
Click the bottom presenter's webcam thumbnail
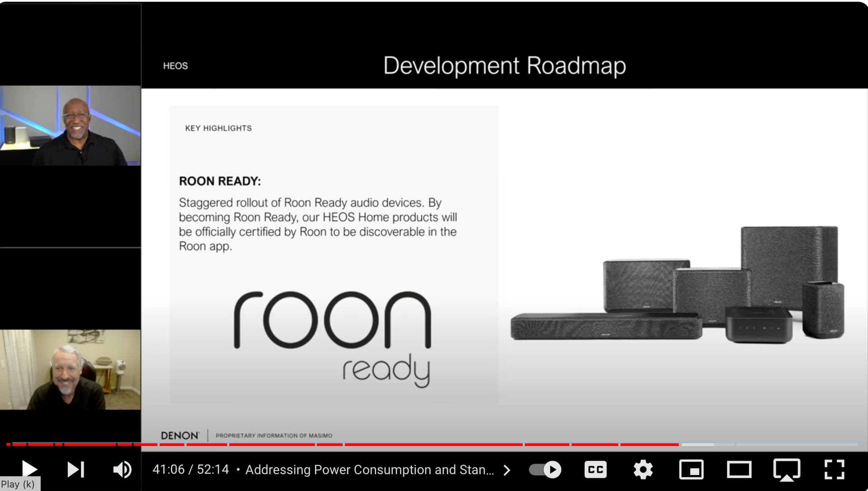70,369
